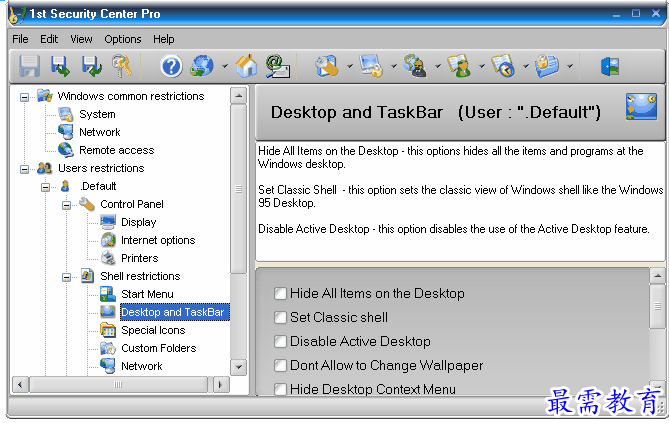Click the book with clock icon
Screen dimensions: 669x433
pyautogui.click(x=503, y=66)
